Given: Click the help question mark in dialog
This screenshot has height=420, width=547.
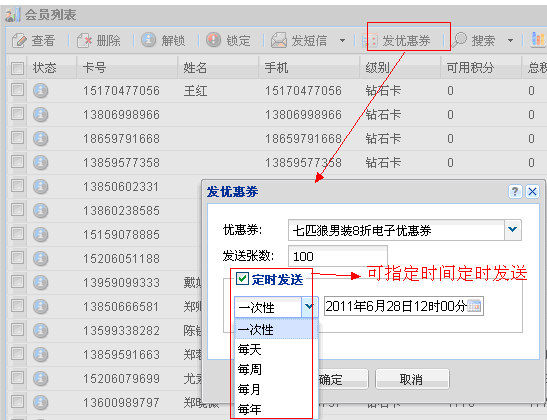Looking at the screenshot, I should (x=515, y=191).
